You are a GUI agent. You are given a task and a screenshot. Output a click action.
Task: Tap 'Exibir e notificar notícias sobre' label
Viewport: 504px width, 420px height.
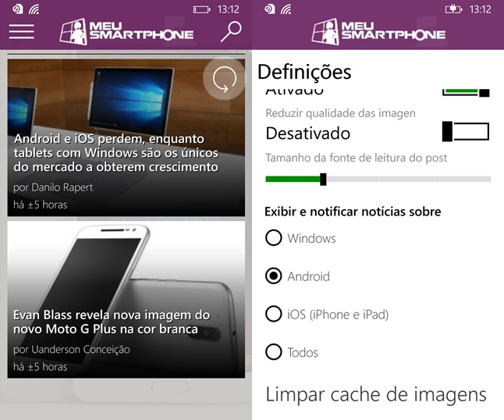353,212
